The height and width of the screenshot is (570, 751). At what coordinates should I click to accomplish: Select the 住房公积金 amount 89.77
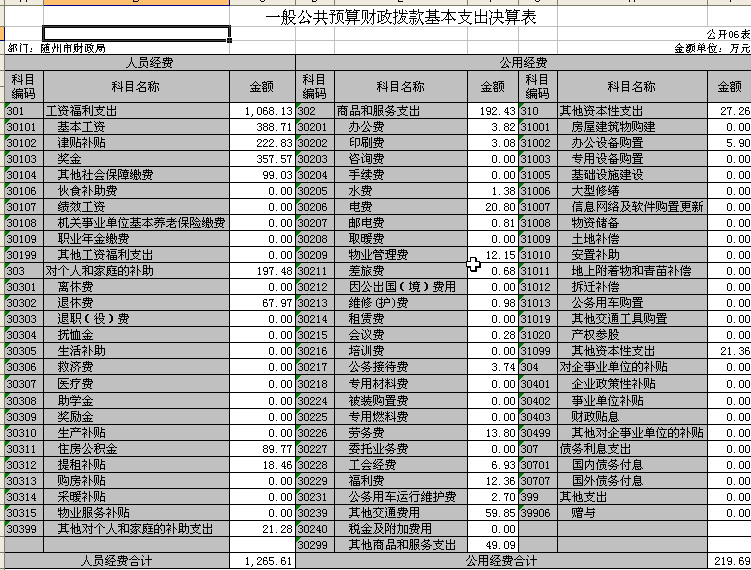pyautogui.click(x=262, y=449)
